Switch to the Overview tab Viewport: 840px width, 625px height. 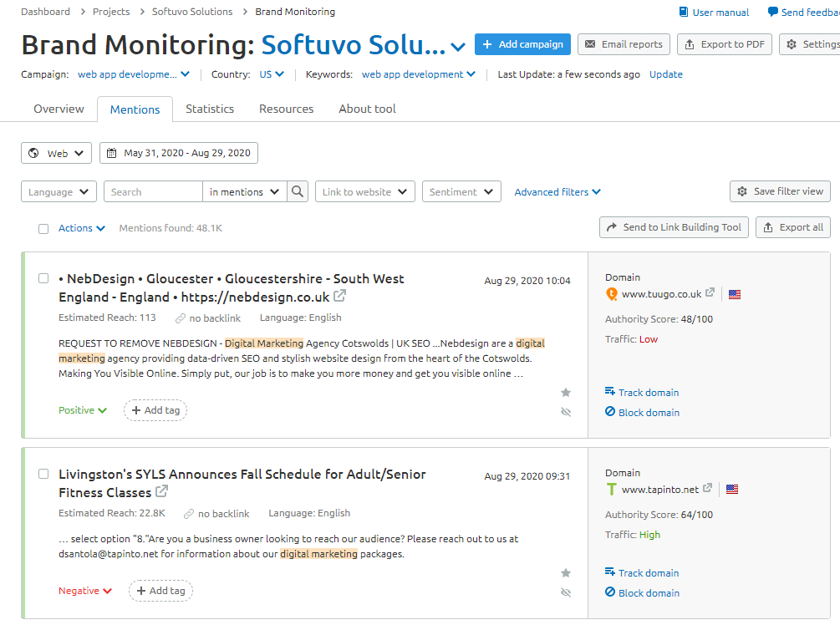(59, 109)
